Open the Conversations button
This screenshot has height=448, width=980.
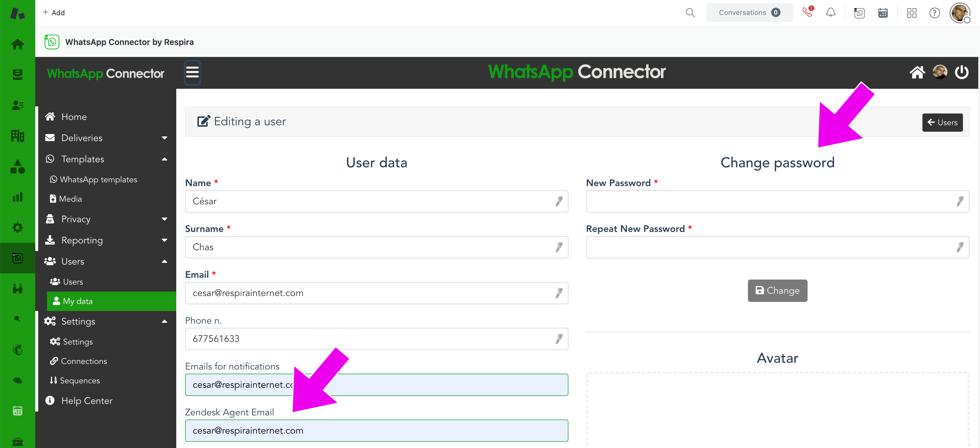(749, 13)
